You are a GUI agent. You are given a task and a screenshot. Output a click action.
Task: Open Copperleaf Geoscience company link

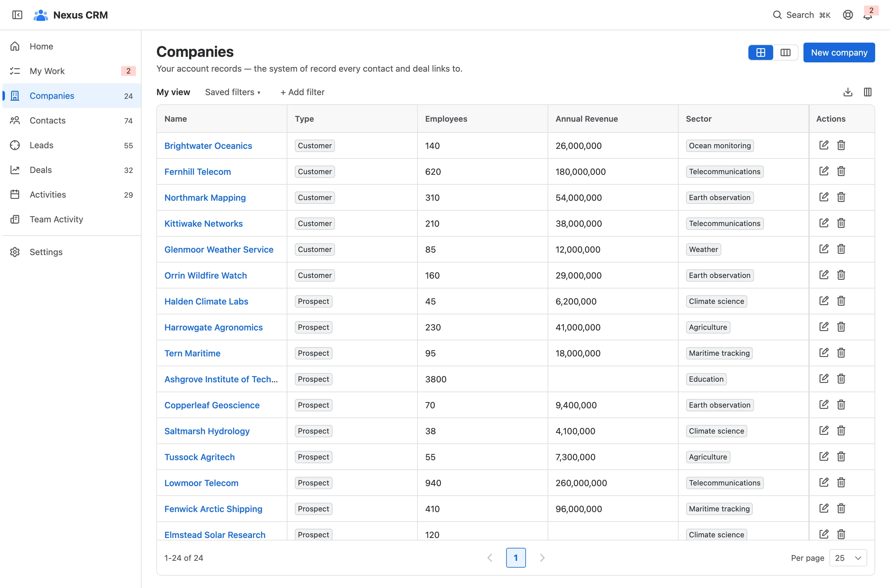point(212,405)
